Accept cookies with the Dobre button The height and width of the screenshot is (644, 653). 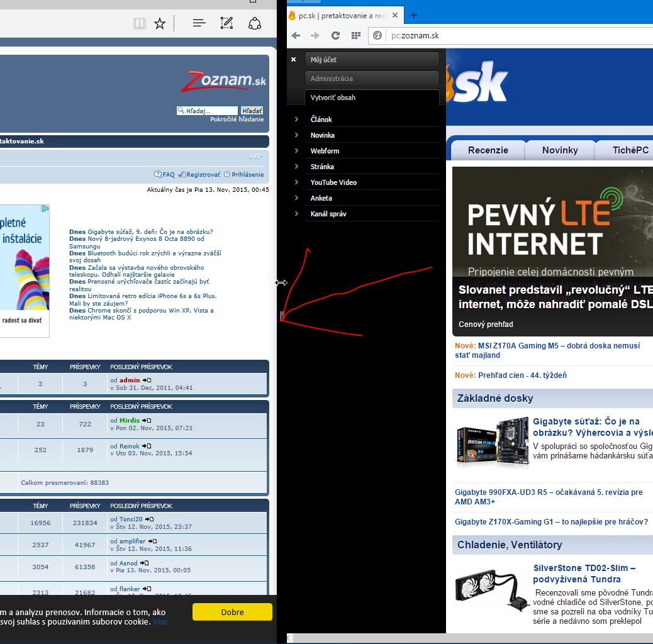pyautogui.click(x=232, y=612)
